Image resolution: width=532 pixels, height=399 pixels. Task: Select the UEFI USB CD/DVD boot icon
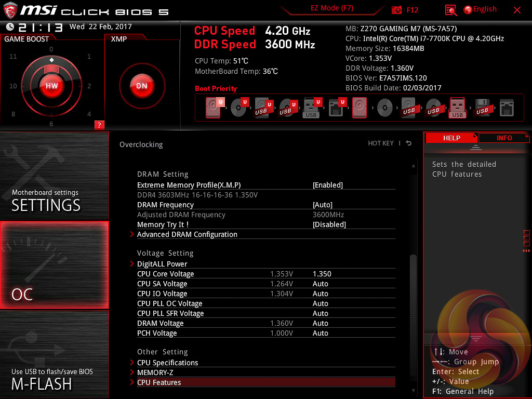[288, 108]
